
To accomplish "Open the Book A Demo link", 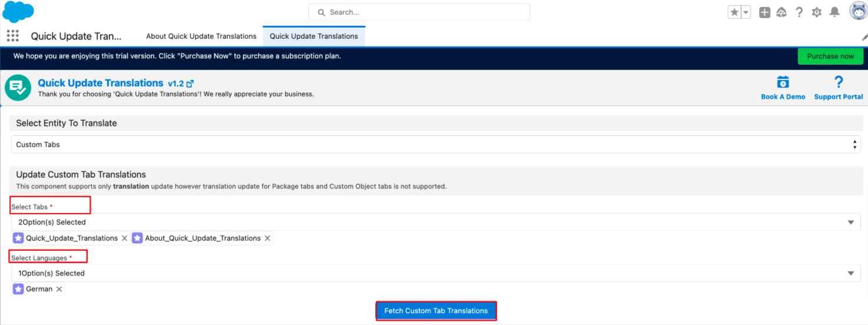I will (783, 97).
